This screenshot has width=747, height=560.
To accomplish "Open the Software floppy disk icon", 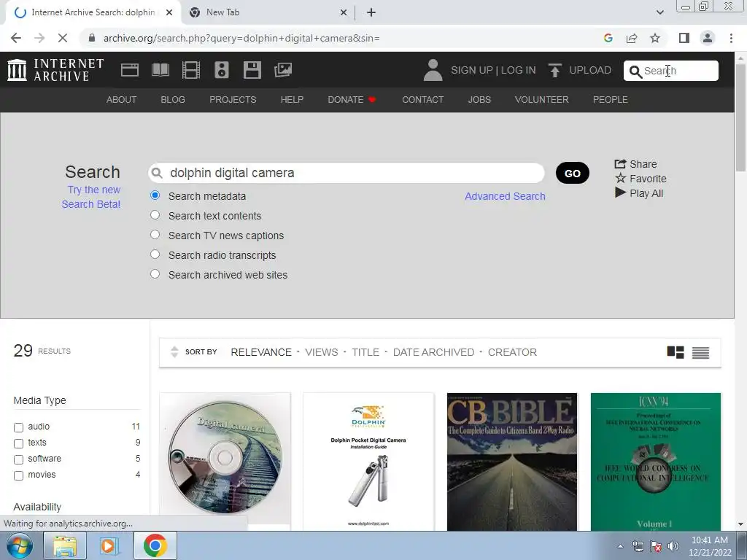I will coord(252,70).
